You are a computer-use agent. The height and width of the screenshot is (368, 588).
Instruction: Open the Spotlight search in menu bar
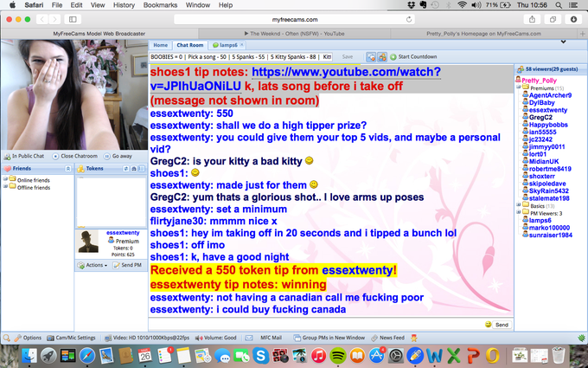coord(559,5)
